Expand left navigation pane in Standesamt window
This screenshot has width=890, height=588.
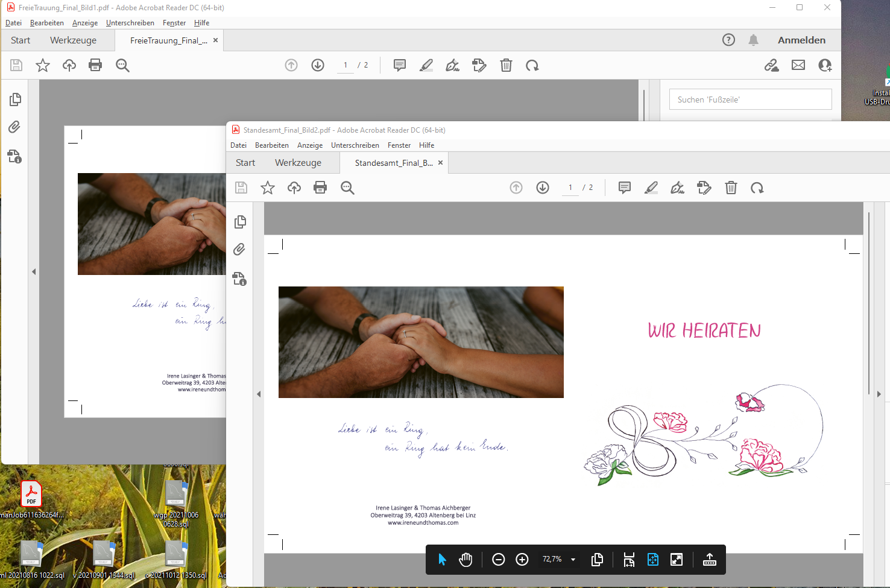point(259,394)
